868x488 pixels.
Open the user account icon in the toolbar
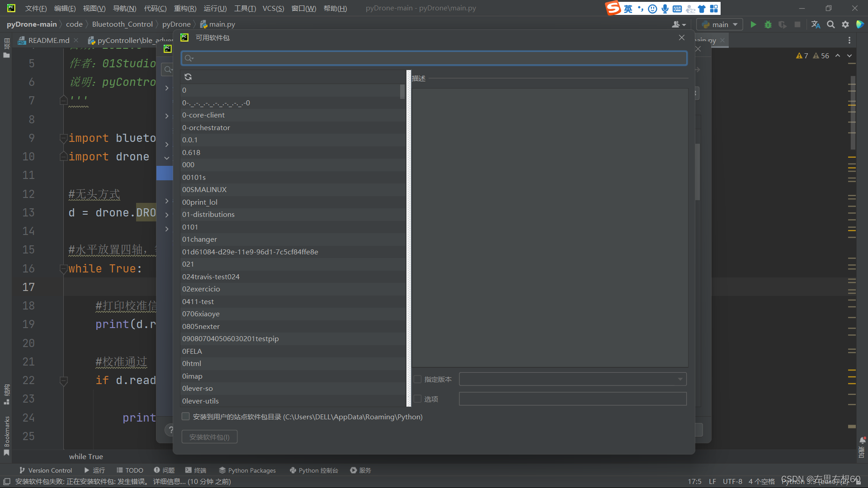pyautogui.click(x=679, y=24)
